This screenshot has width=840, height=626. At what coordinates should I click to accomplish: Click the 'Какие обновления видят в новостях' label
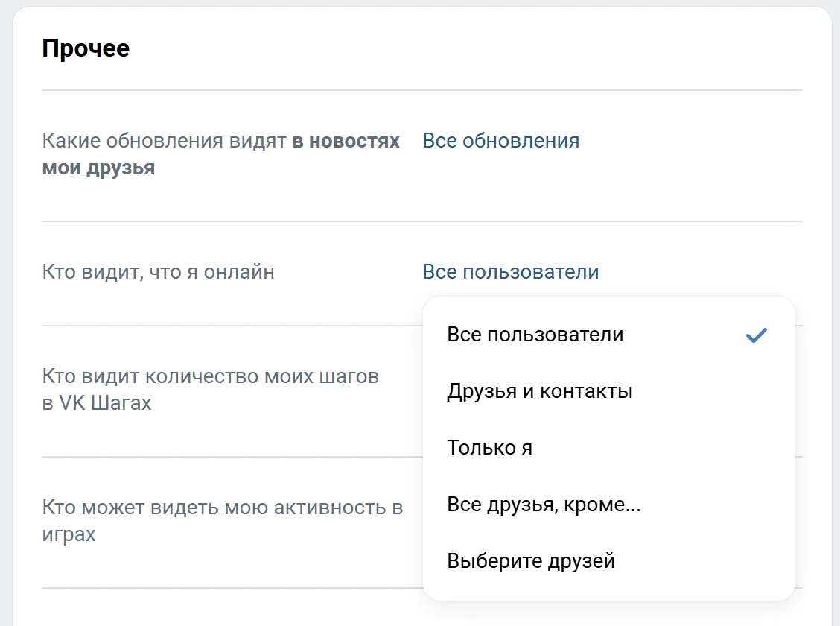coord(220,154)
